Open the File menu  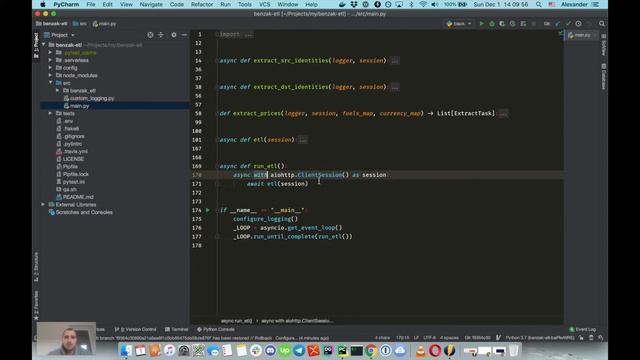91,4
